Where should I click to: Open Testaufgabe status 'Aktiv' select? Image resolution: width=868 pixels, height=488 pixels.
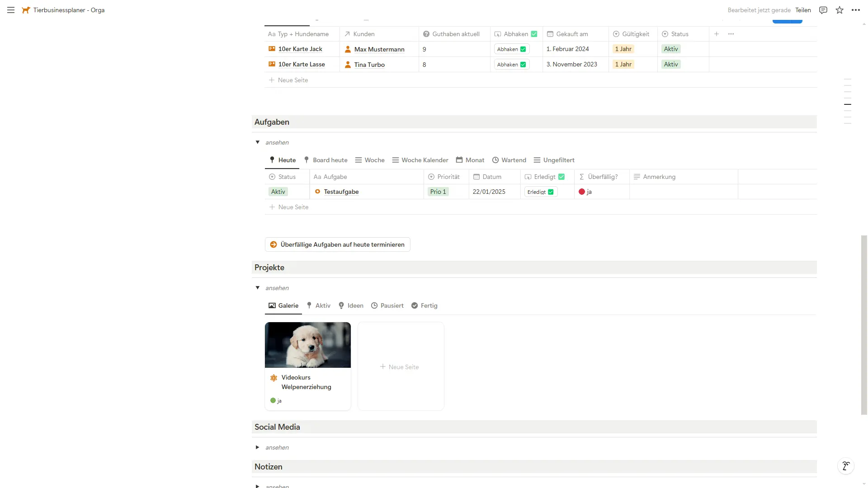278,192
